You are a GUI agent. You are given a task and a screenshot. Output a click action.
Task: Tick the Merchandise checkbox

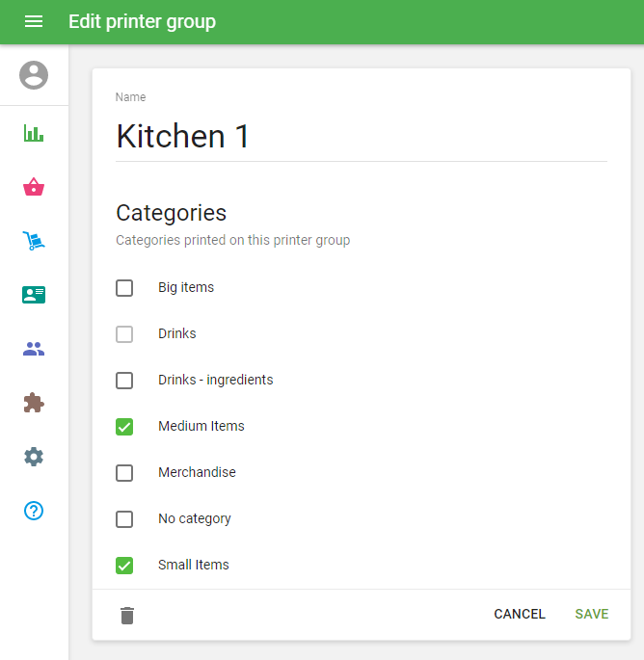click(x=124, y=473)
